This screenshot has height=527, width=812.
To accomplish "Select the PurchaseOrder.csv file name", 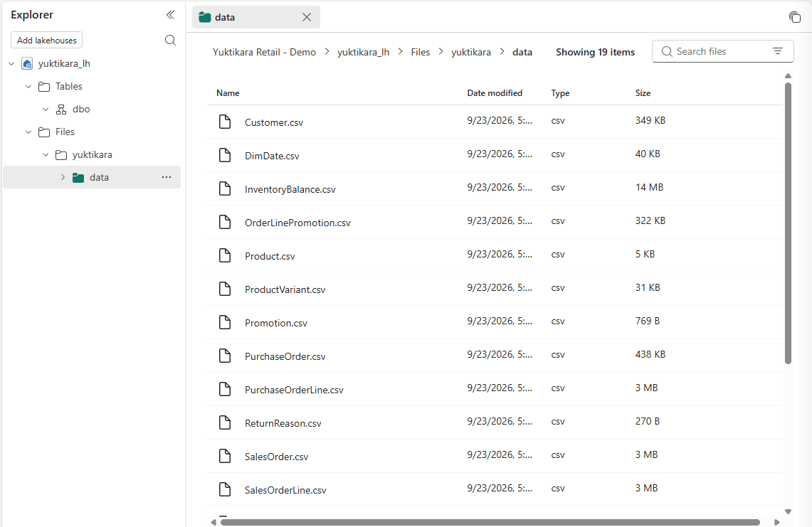I will [285, 356].
